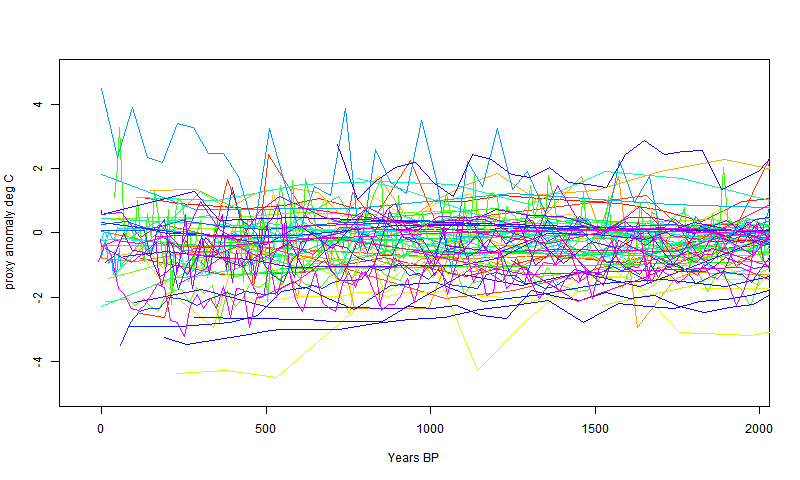Click the yellow line's sharp dip near 1150 years

pyautogui.click(x=477, y=370)
